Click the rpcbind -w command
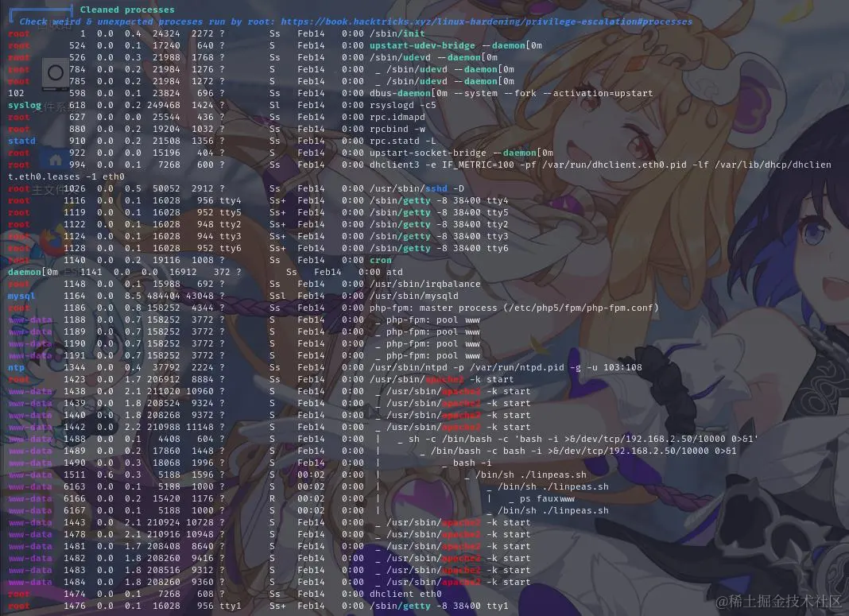 pyautogui.click(x=397, y=129)
